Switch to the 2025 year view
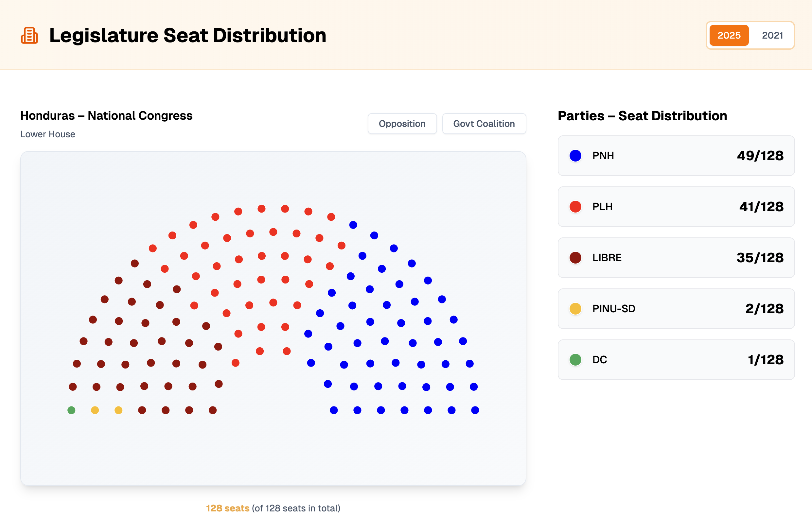 tap(729, 35)
